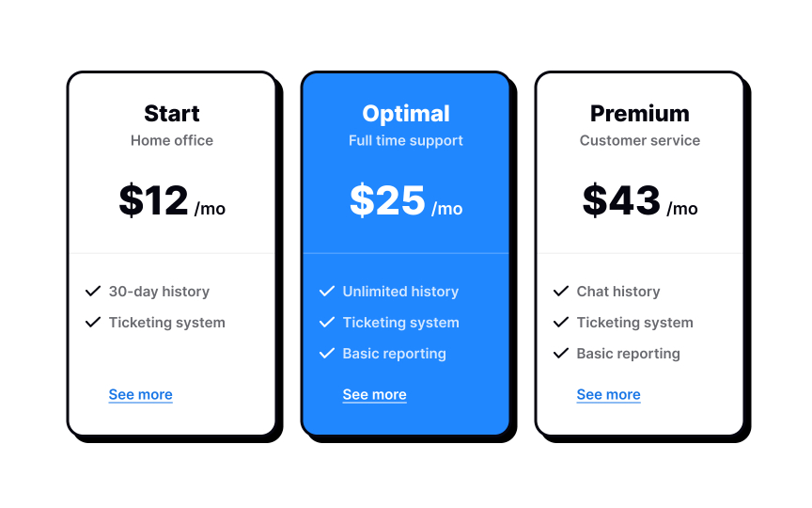Select the Premium plan heading
Screen dimensions: 812x508
(x=640, y=114)
